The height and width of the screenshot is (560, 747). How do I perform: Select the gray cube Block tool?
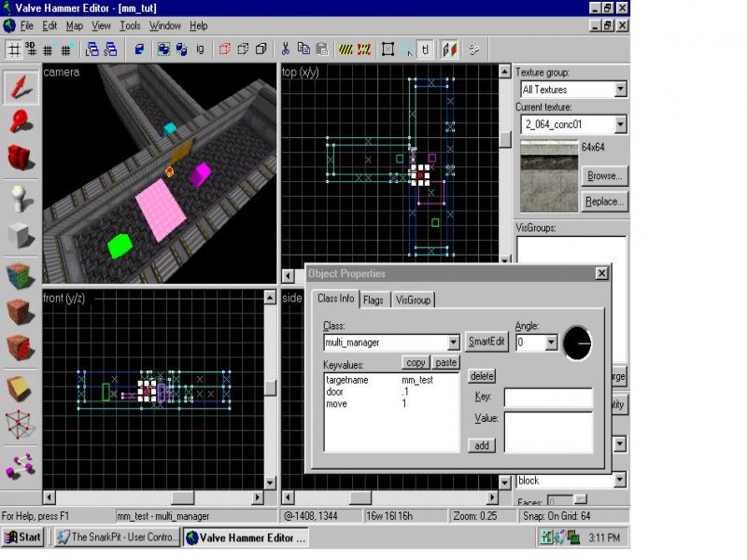[21, 235]
